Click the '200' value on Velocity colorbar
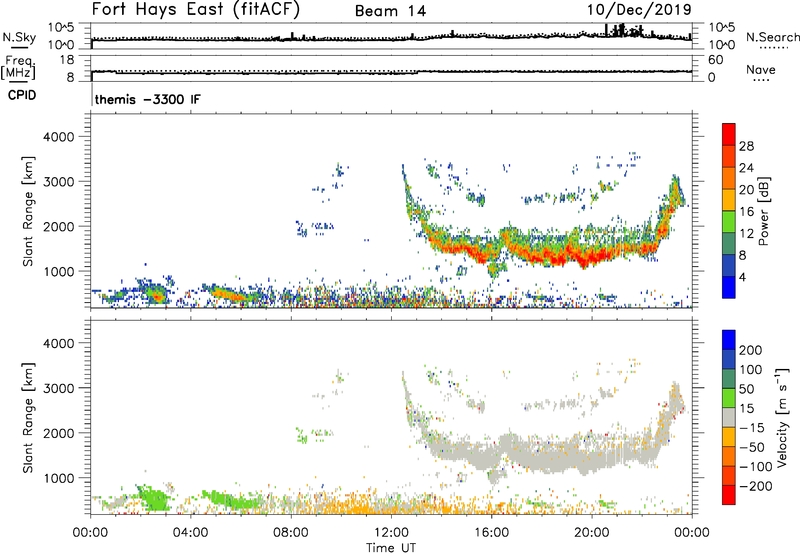 (x=751, y=350)
